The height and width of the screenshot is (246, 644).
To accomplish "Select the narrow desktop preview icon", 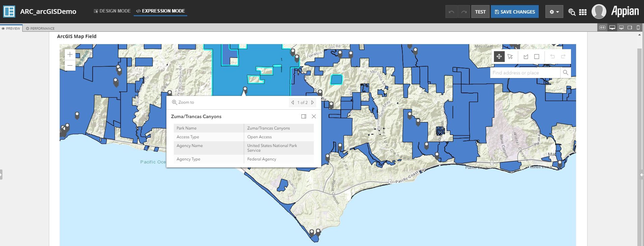I will (621, 27).
